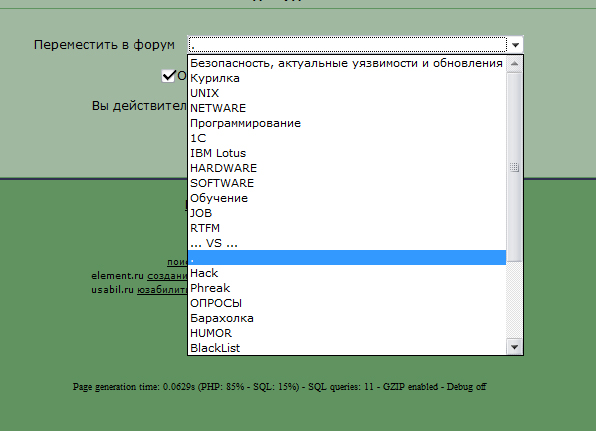This screenshot has height=431, width=596.
Task: Select Phreak forum option
Action: click(x=347, y=288)
